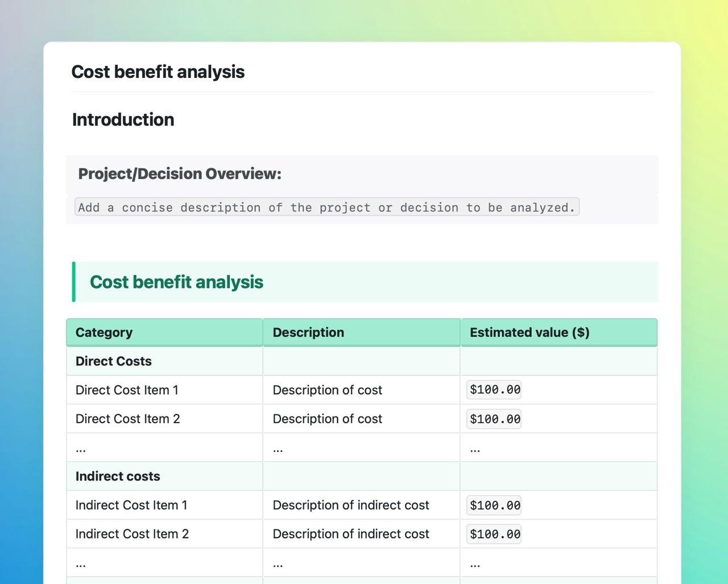The image size is (728, 584).
Task: Click the Description of cost cell
Action: 327,390
